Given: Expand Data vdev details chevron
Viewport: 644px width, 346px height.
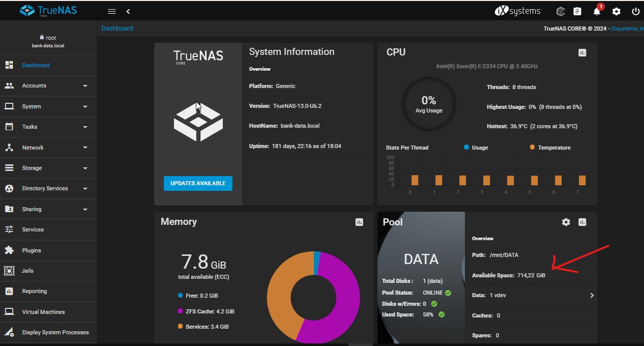Looking at the screenshot, I should (592, 295).
